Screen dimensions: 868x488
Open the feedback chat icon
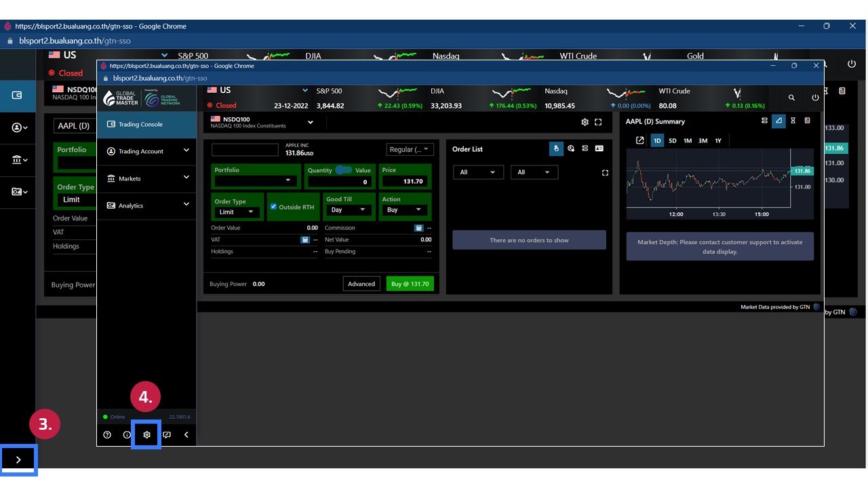[x=167, y=434]
